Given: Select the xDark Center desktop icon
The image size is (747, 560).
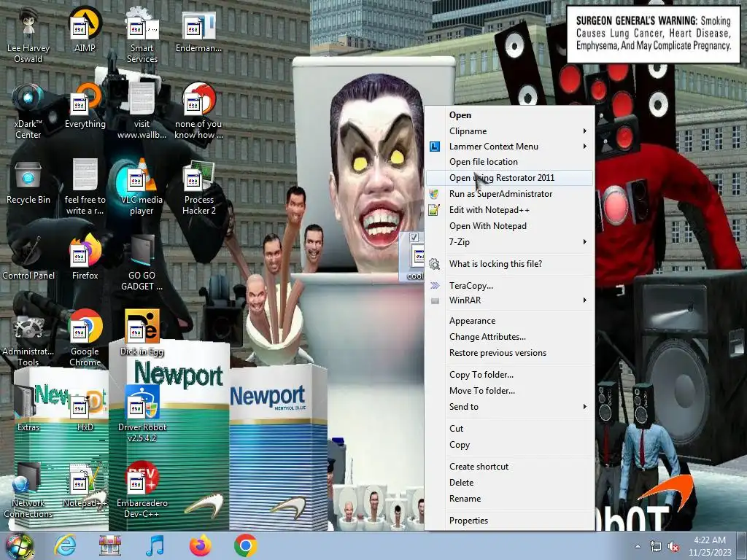Looking at the screenshot, I should pyautogui.click(x=28, y=112).
